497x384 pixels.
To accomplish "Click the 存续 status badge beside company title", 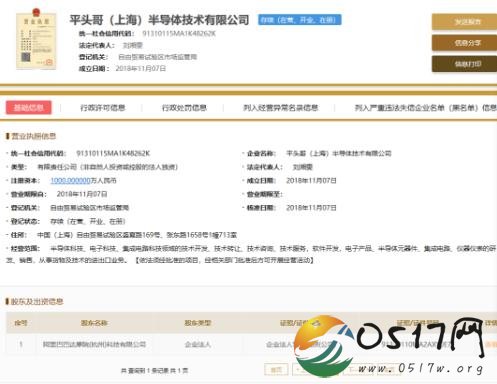I will [300, 20].
